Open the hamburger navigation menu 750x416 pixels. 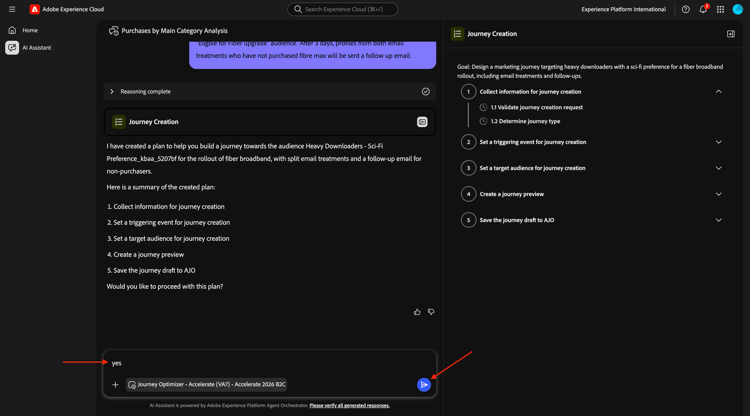click(12, 9)
